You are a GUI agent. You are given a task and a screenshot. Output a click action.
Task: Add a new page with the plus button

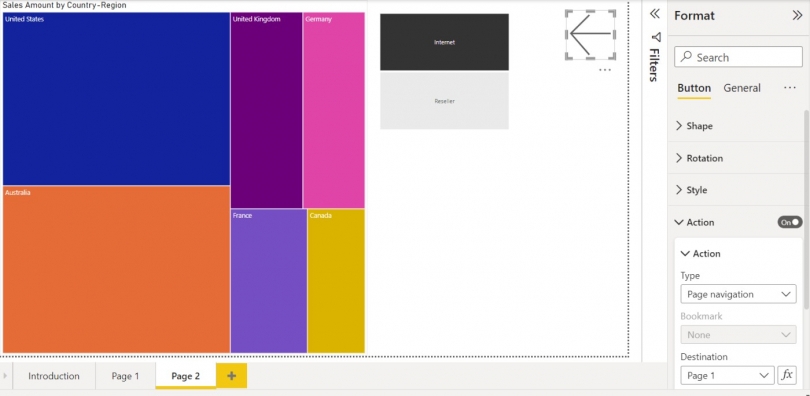pos(231,375)
